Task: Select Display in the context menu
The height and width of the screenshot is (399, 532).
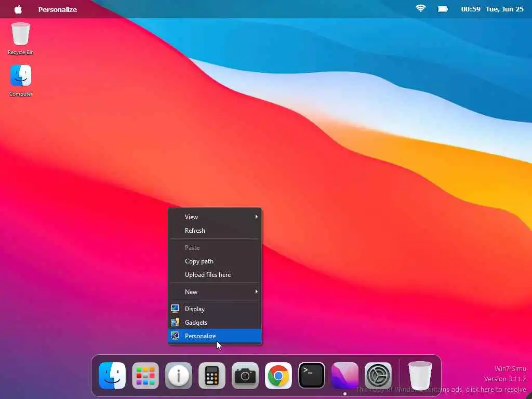Action: 215,309
